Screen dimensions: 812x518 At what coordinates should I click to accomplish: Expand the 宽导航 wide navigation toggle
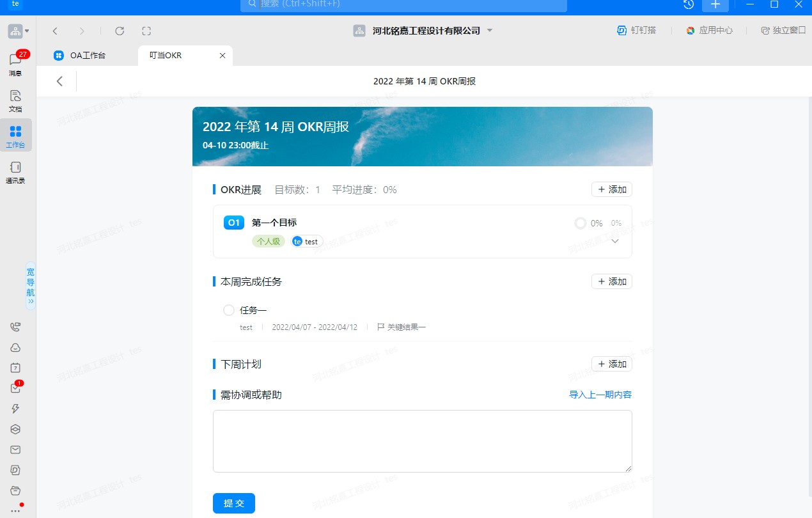point(31,286)
